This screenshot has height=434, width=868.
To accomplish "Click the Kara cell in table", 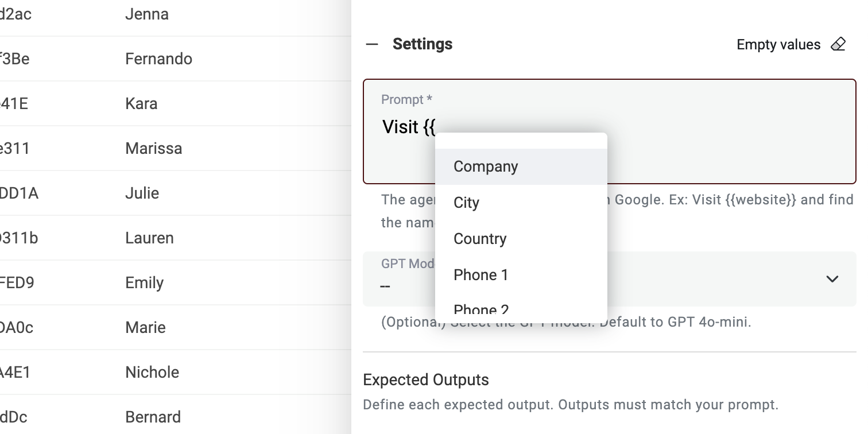I will tap(141, 103).
